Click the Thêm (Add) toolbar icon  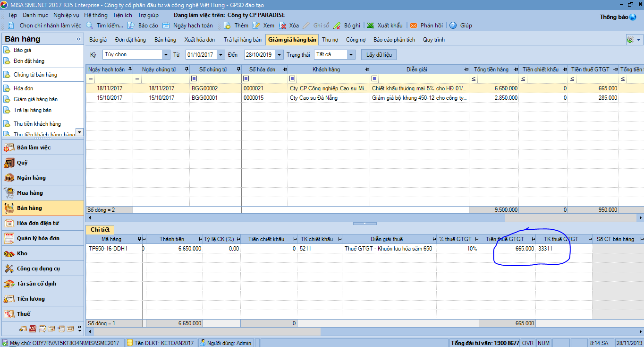click(228, 26)
